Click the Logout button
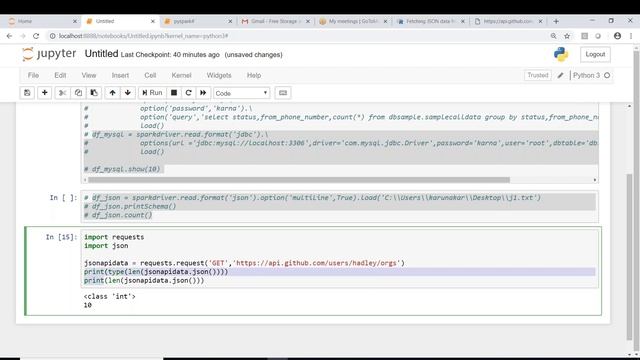The width and height of the screenshot is (640, 360). point(595,54)
